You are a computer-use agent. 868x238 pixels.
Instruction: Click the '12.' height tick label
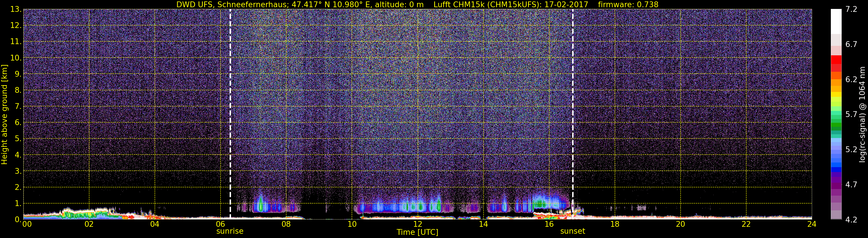tap(16, 26)
